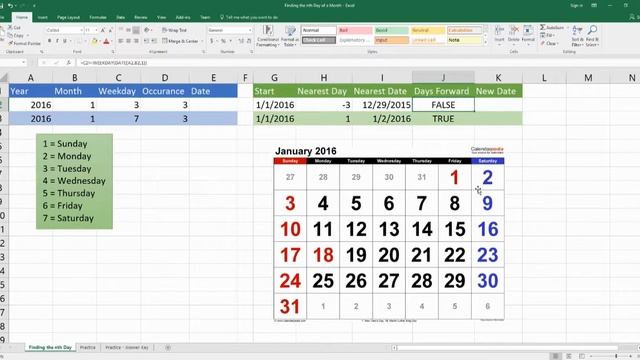Toggle Bold formatting
Image resolution: width=640 pixels, height=360 pixels.
pyautogui.click(x=49, y=41)
